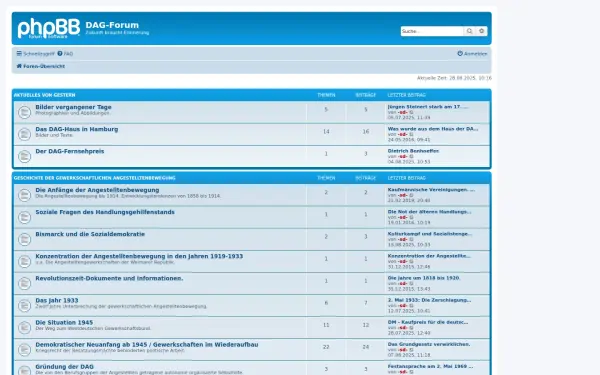600x375 pixels.
Task: Click forum icon beside Der DAG-Fernsehpreis
Action: (24, 157)
